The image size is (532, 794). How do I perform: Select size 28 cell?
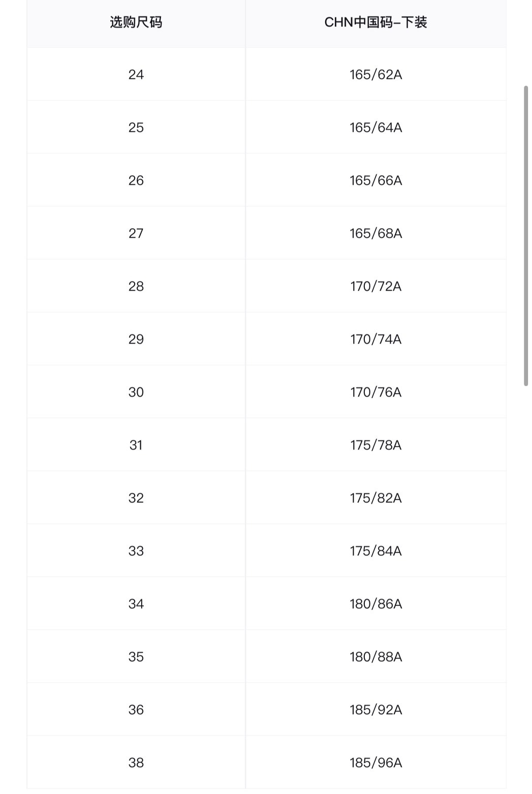pos(136,287)
